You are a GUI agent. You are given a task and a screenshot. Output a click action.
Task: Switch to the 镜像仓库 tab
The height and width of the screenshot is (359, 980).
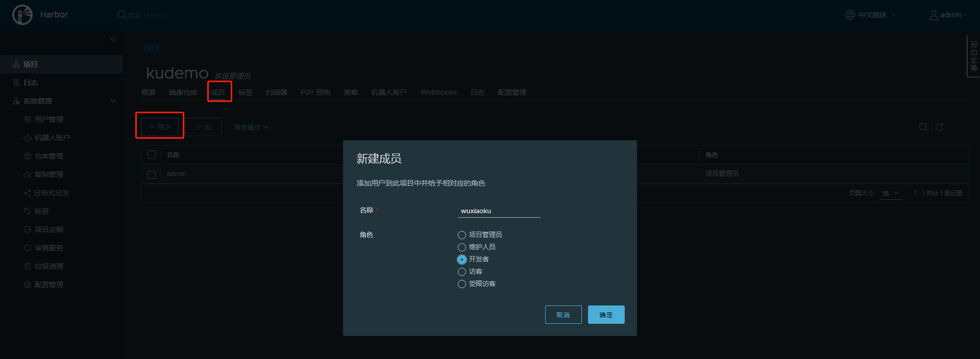[x=183, y=92]
